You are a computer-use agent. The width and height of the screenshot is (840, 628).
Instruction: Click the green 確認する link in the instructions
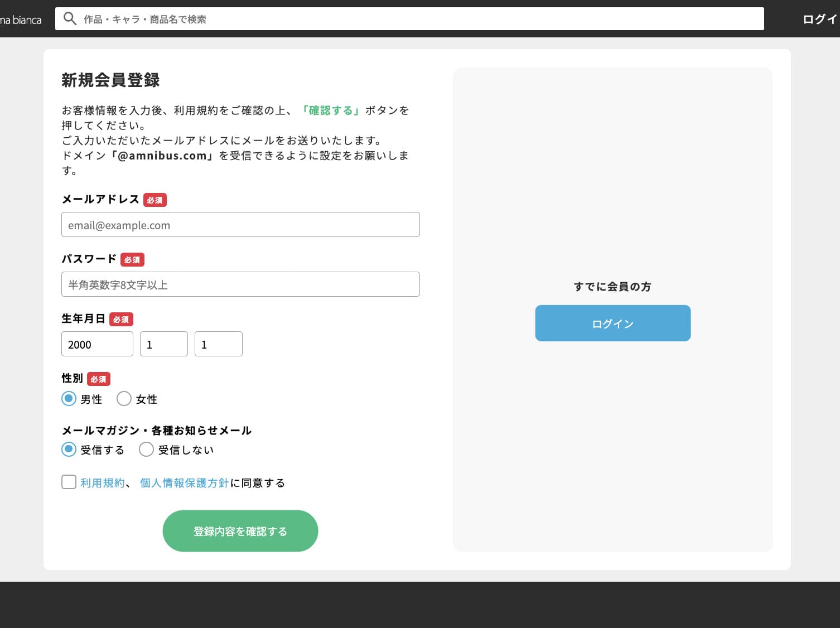(330, 110)
